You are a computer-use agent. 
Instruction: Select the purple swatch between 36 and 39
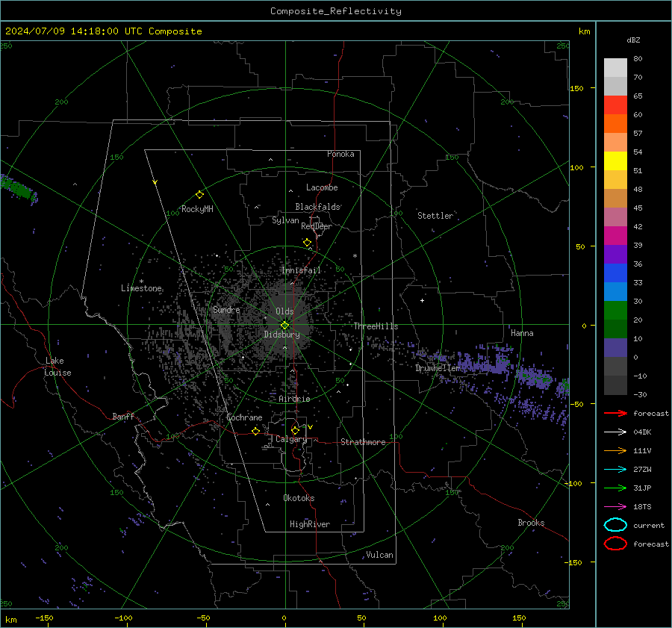615,254
